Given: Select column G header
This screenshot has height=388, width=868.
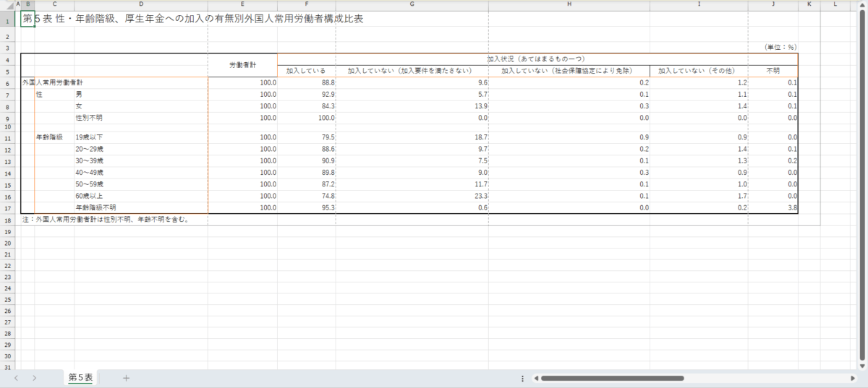Looking at the screenshot, I should coord(412,4).
